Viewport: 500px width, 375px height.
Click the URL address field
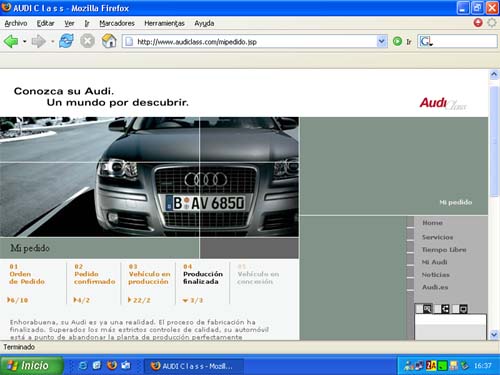[x=255, y=42]
